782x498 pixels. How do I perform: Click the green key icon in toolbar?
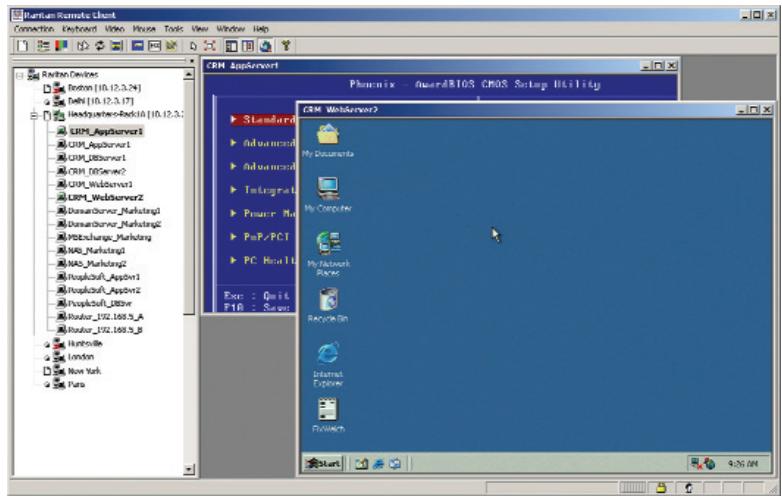[286, 46]
